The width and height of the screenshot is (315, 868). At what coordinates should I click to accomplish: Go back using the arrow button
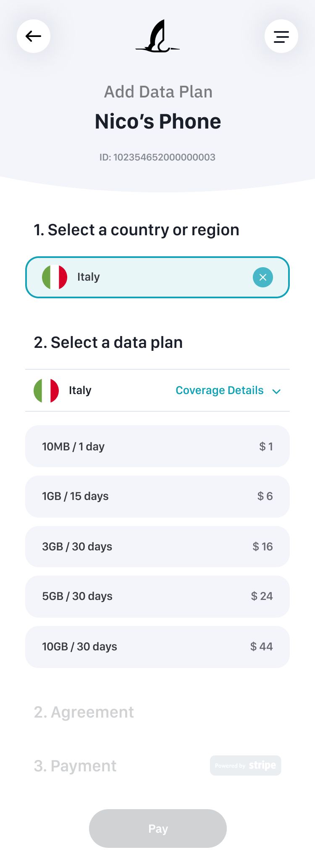[34, 36]
